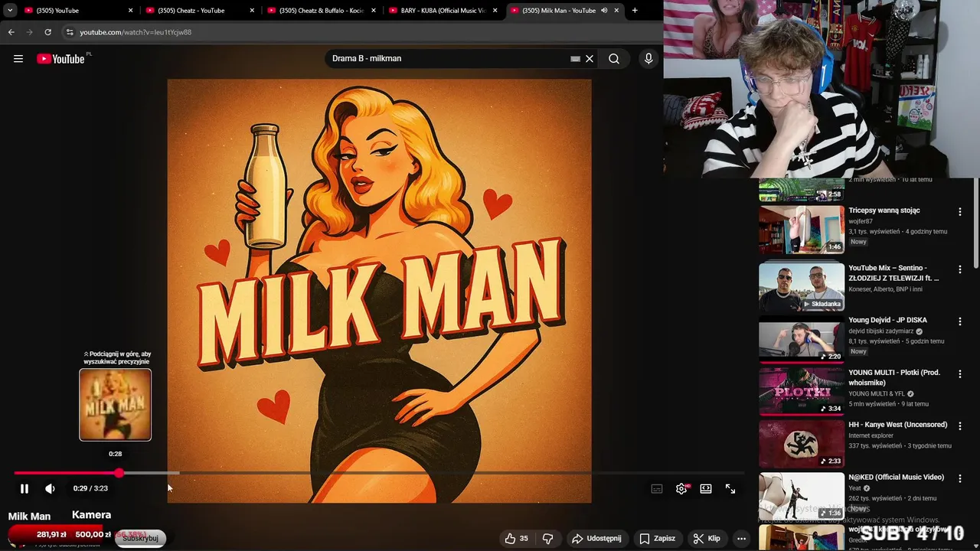Open the YouTube hamburger guide menu
Viewport: 980px width, 551px height.
click(x=18, y=59)
